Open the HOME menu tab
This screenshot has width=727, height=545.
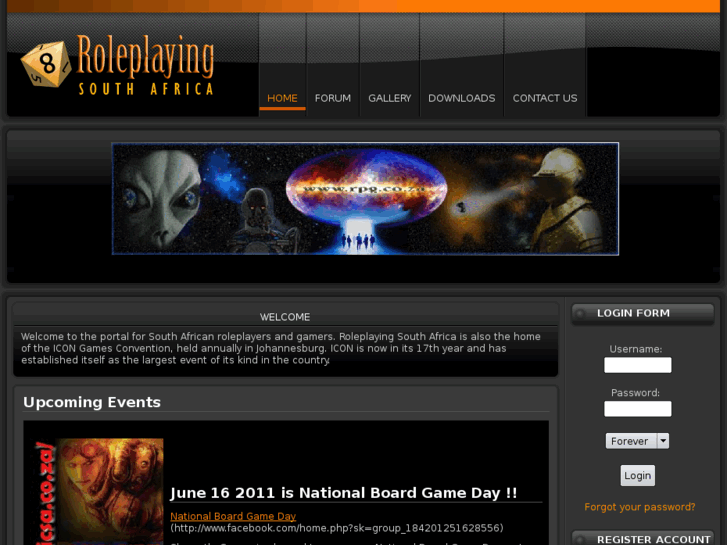point(282,98)
